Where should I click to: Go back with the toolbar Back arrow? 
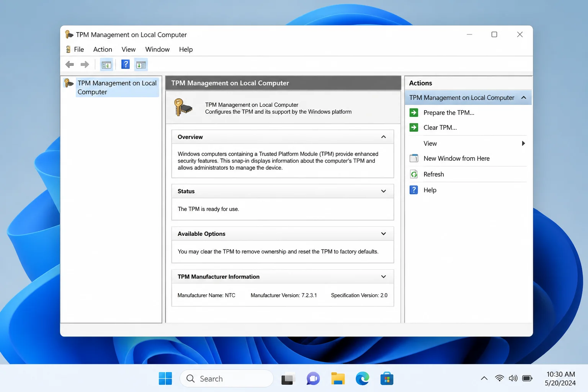pos(70,64)
